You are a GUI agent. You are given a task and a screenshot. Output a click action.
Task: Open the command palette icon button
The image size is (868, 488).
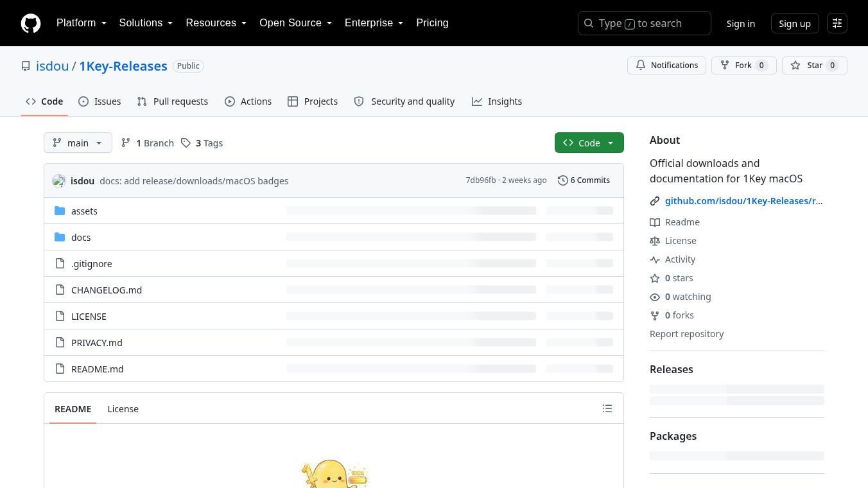(837, 23)
